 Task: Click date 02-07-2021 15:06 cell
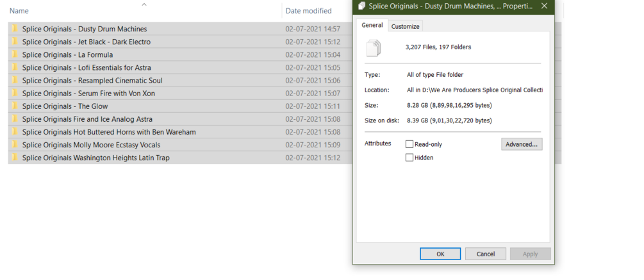[x=313, y=81]
